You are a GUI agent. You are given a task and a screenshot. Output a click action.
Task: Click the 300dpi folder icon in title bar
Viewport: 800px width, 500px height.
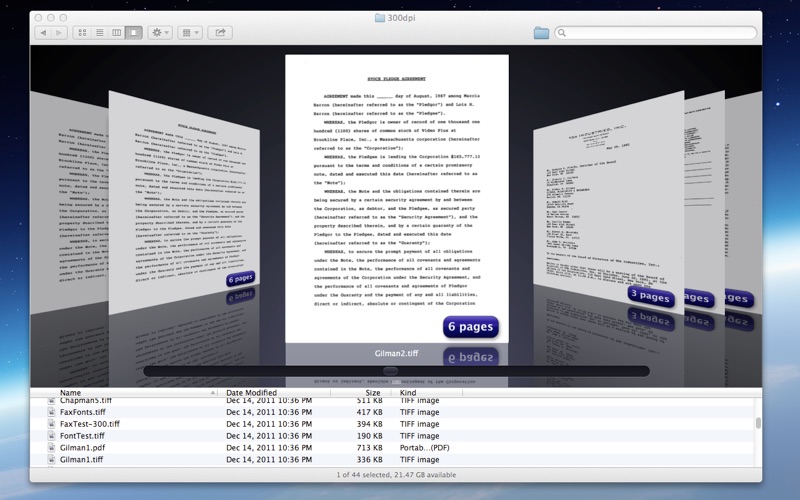pos(379,17)
